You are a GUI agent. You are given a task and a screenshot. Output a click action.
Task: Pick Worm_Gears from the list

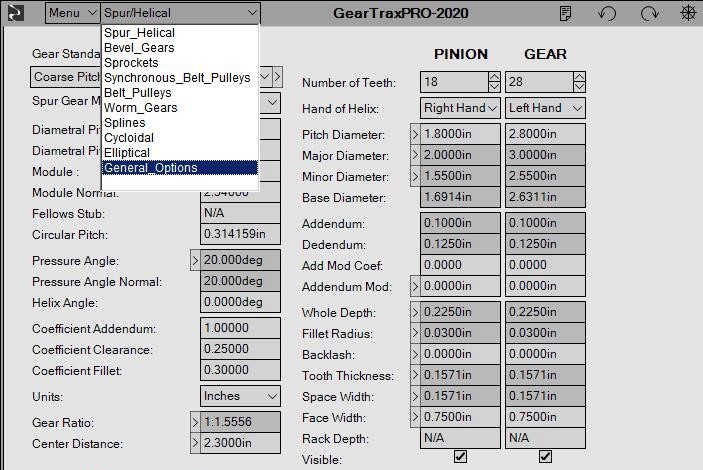(180, 108)
